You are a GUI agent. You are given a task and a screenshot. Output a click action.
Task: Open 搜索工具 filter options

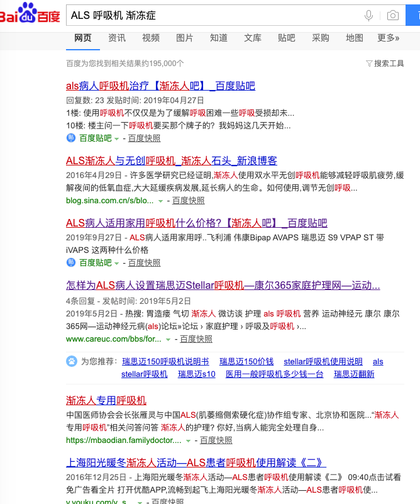pos(385,64)
